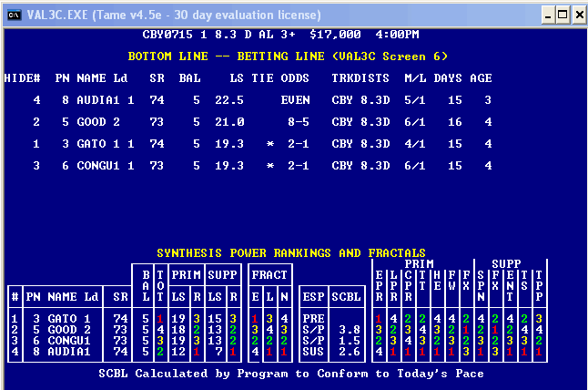The height and width of the screenshot is (390, 588).
Task: Click the AGE column header
Action: click(482, 78)
